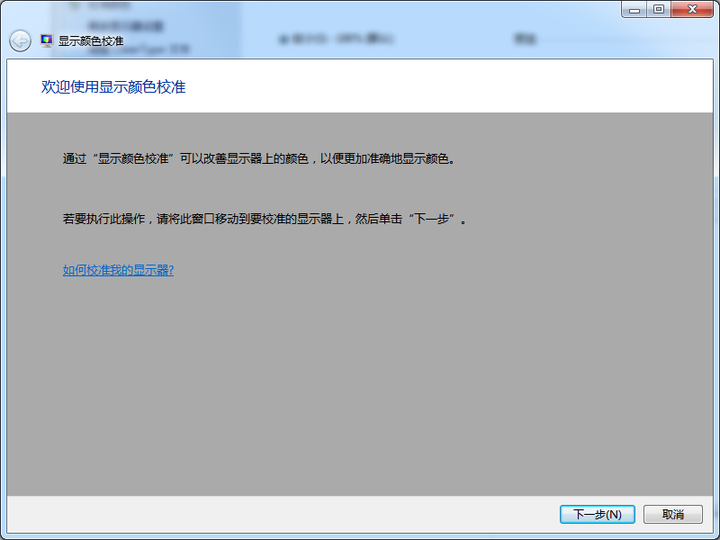
Task: Maximize the 显示颜色校准 window
Action: coord(659,9)
